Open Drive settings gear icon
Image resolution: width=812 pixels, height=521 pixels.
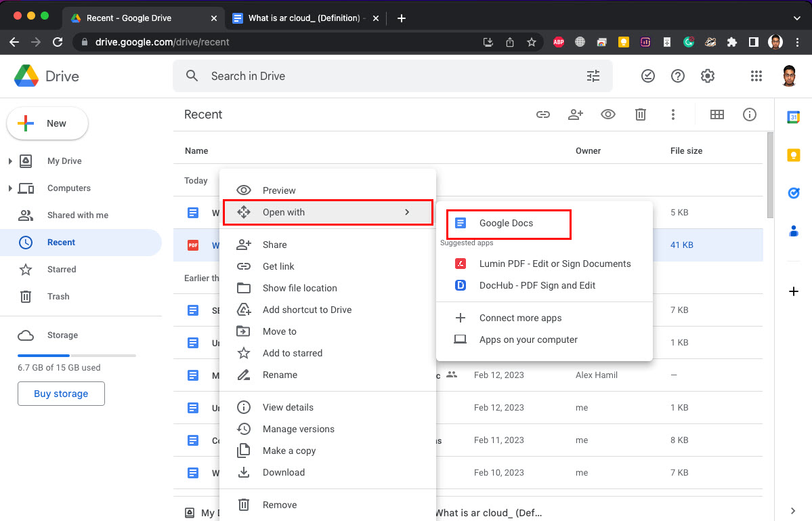pyautogui.click(x=708, y=76)
